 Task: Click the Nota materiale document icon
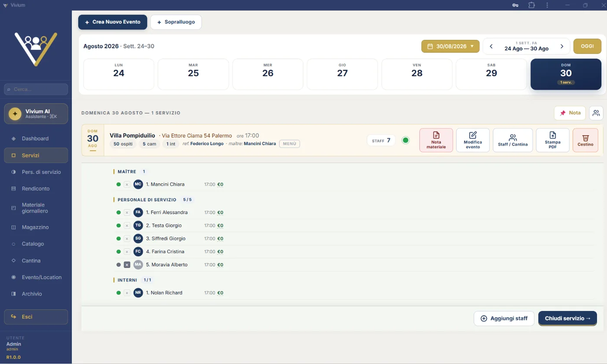436,135
